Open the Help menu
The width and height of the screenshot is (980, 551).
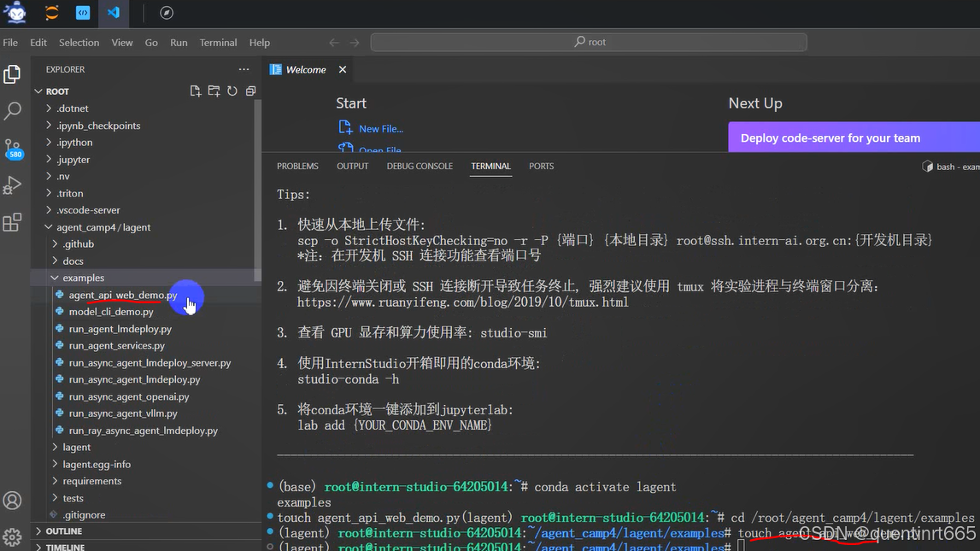click(x=260, y=43)
